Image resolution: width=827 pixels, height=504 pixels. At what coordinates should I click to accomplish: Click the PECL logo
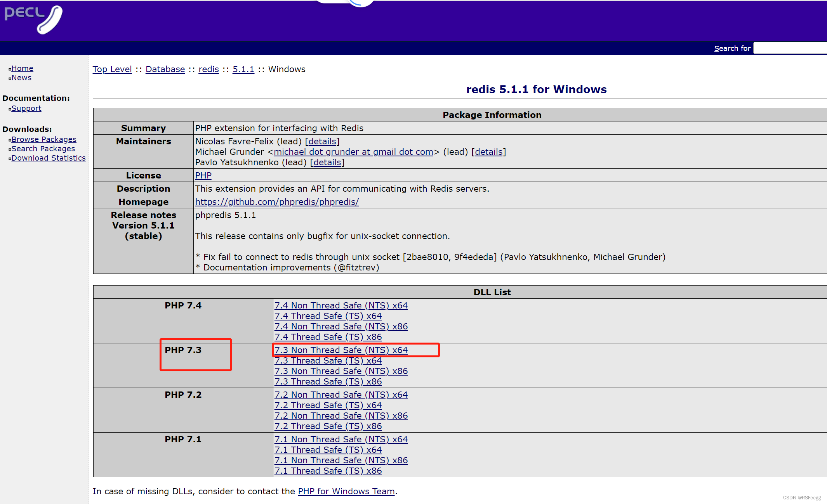pos(33,19)
